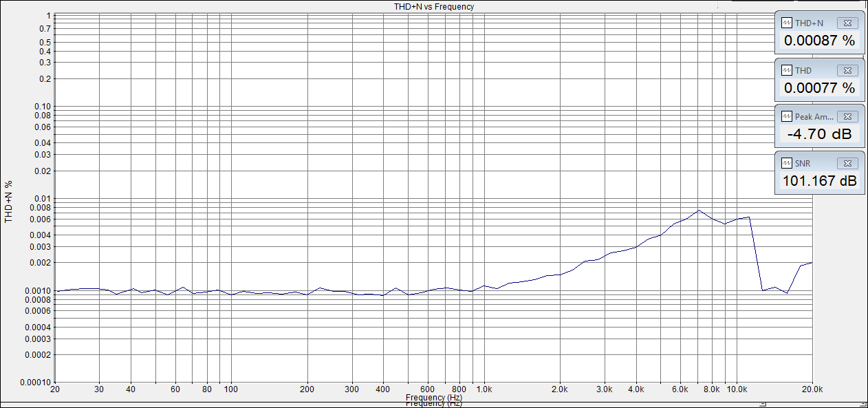
Task: Click the 10.0k frequency axis tick label
Action: [x=737, y=389]
